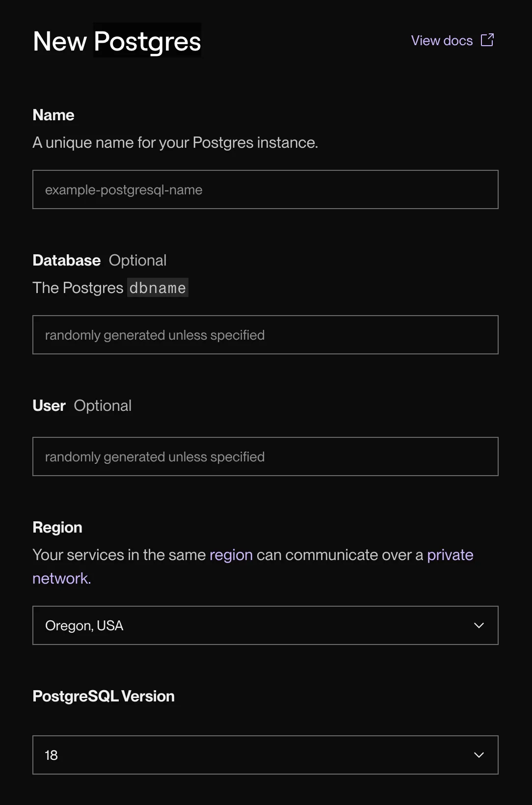The width and height of the screenshot is (532, 805).
Task: Focus the Name input field
Action: click(x=265, y=190)
